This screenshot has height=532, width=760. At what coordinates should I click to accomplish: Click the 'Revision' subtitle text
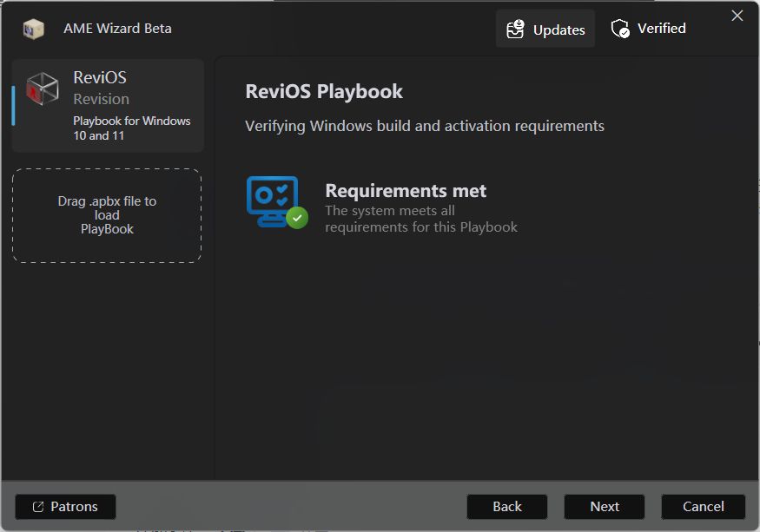click(102, 99)
